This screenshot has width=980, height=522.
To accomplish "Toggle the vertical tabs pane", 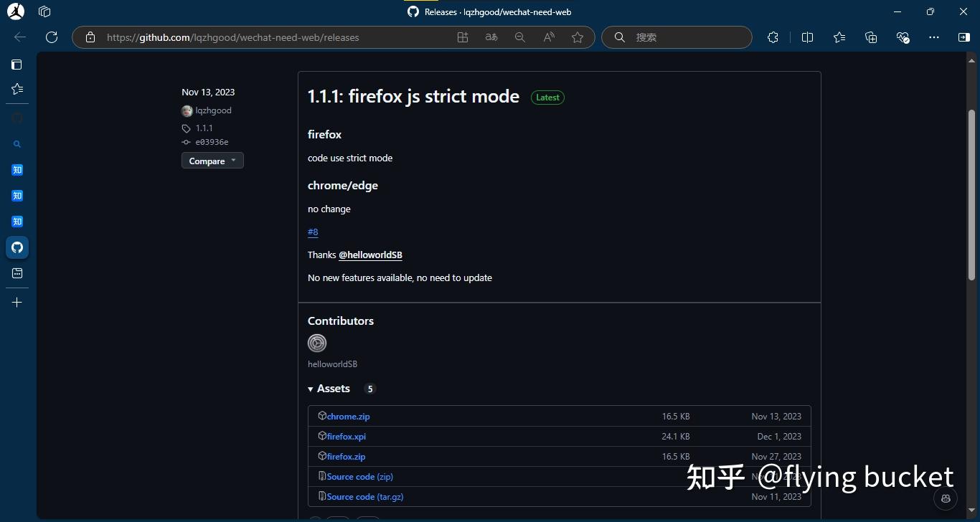I will tap(17, 64).
